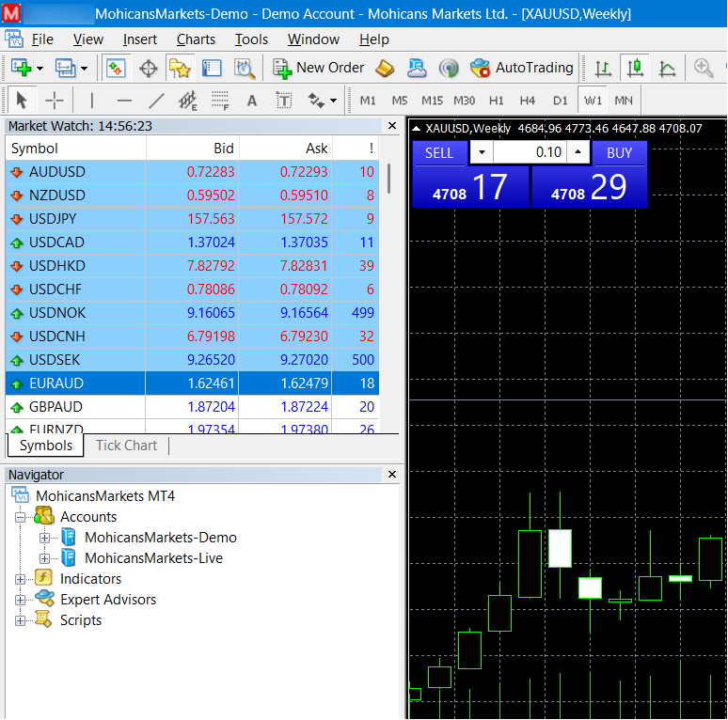728x720 pixels.
Task: Select the Crosshair tool
Action: (x=55, y=101)
